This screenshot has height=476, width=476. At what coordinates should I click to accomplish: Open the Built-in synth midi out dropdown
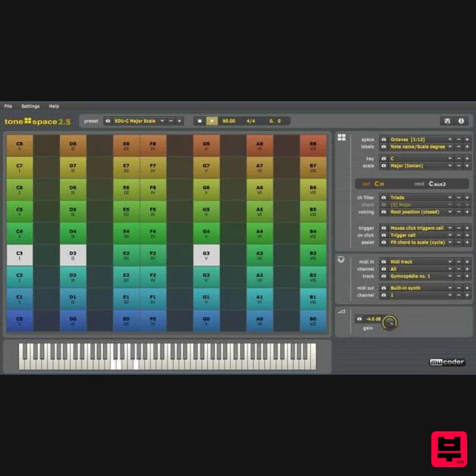coord(421,288)
